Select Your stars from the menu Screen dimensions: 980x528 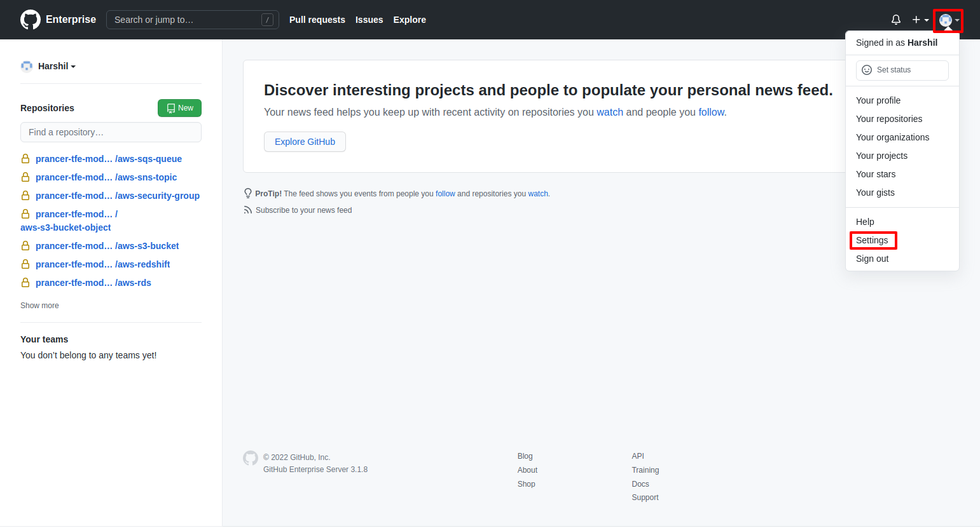coord(876,174)
